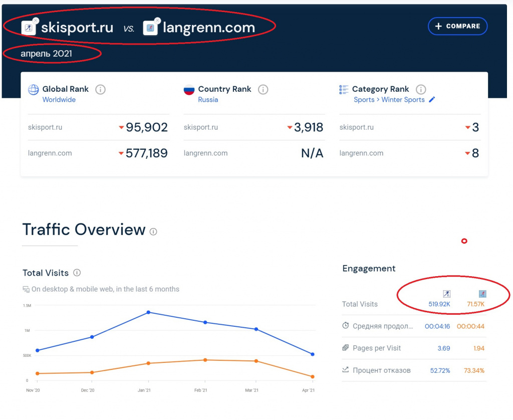This screenshot has height=420, width=513.
Task: Click the Global Rank globe icon
Action: (34, 89)
